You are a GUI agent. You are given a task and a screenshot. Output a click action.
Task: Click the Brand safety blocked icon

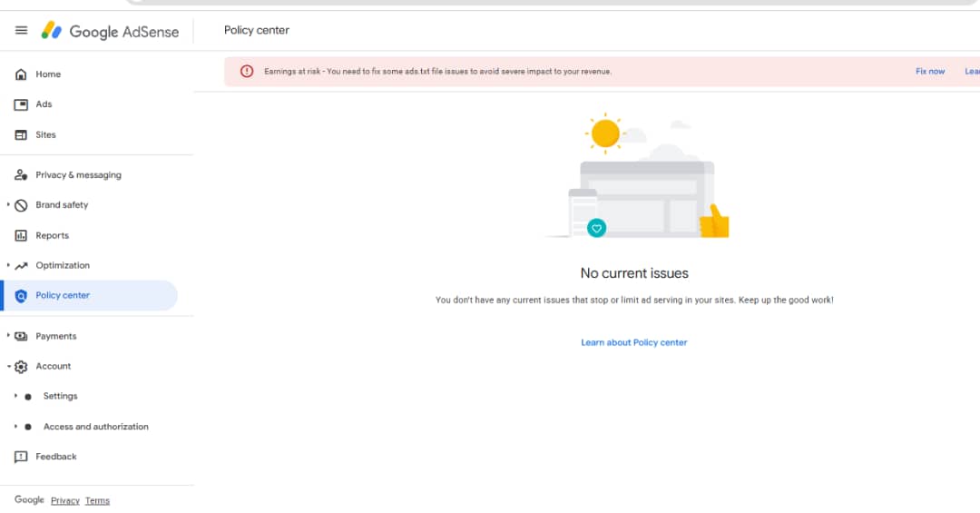point(21,205)
